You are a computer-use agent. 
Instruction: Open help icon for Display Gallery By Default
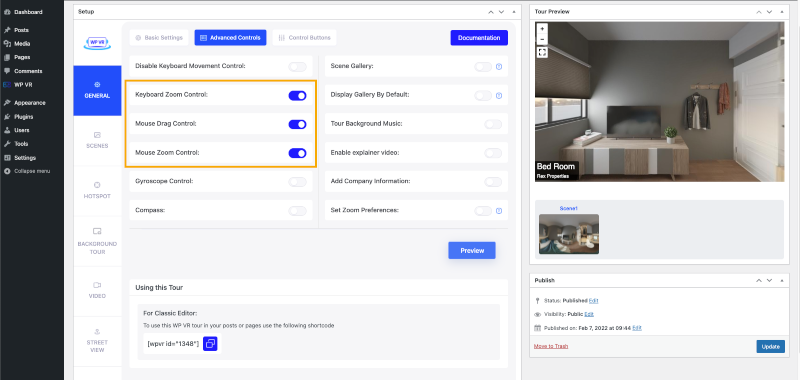click(499, 95)
